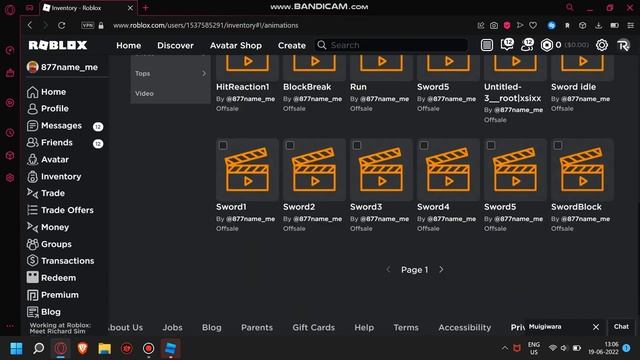Open Home in top navigation
The height and width of the screenshot is (360, 640).
point(129,45)
